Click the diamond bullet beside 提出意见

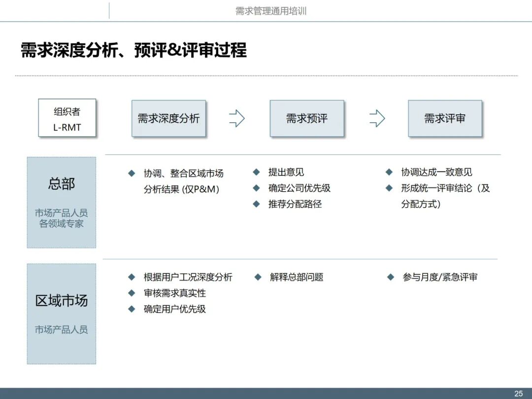(x=256, y=172)
